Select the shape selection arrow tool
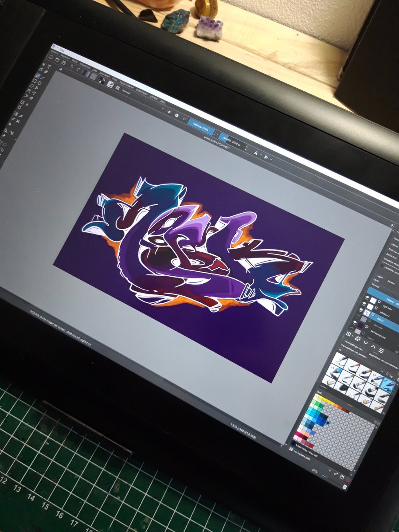Image resolution: width=399 pixels, height=532 pixels. point(43,65)
